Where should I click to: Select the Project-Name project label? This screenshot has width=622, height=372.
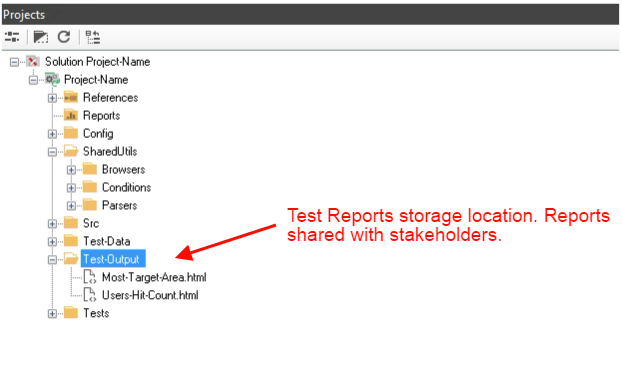pos(96,80)
